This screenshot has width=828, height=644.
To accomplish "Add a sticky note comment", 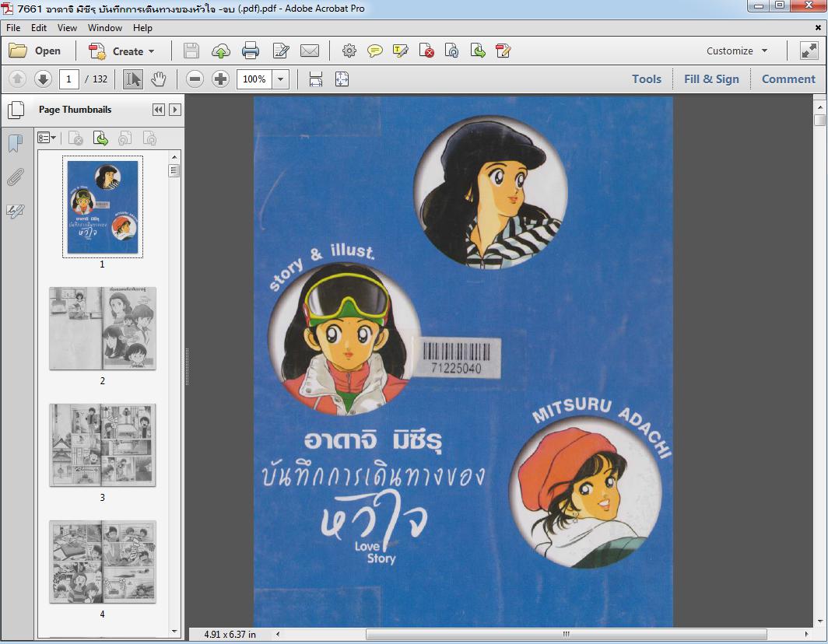I will [375, 51].
